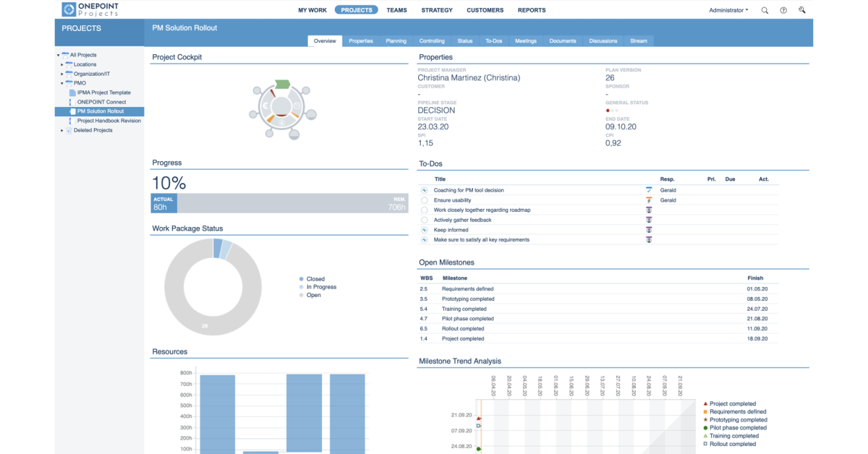
Task: Switch to the Status tab
Action: [x=465, y=40]
